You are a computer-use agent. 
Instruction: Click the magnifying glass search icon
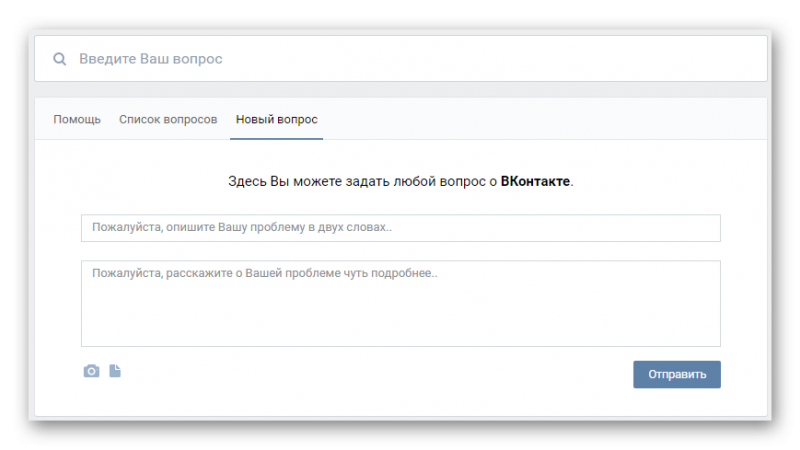60,59
